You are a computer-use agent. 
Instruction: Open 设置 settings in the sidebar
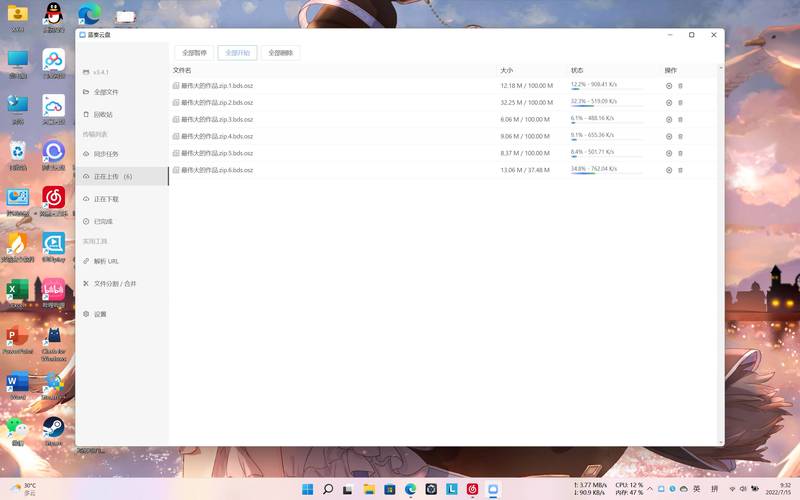pyautogui.click(x=100, y=314)
